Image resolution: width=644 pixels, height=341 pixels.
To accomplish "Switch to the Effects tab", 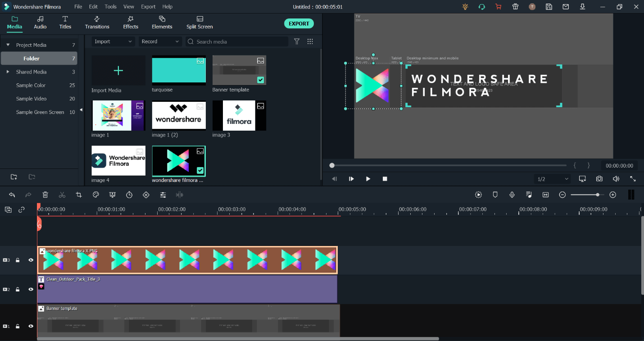I will point(131,23).
